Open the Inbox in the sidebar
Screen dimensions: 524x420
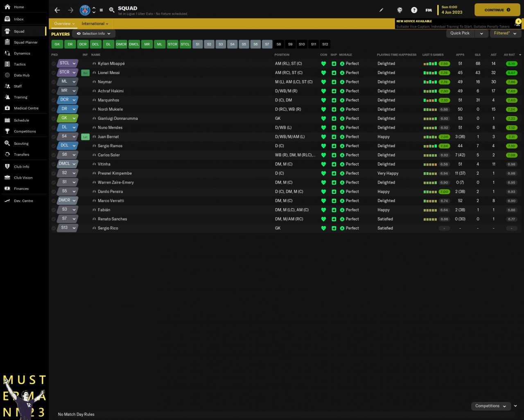click(x=19, y=19)
